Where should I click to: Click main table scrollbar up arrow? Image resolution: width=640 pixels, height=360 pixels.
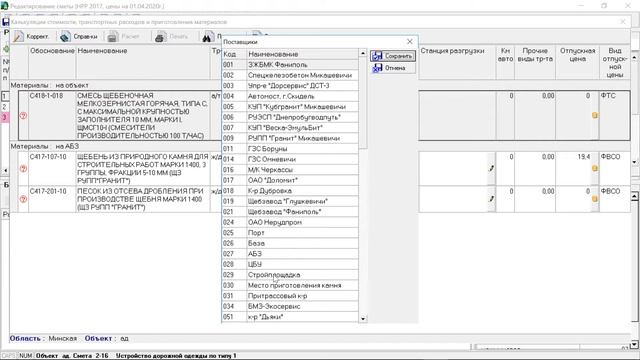click(635, 58)
